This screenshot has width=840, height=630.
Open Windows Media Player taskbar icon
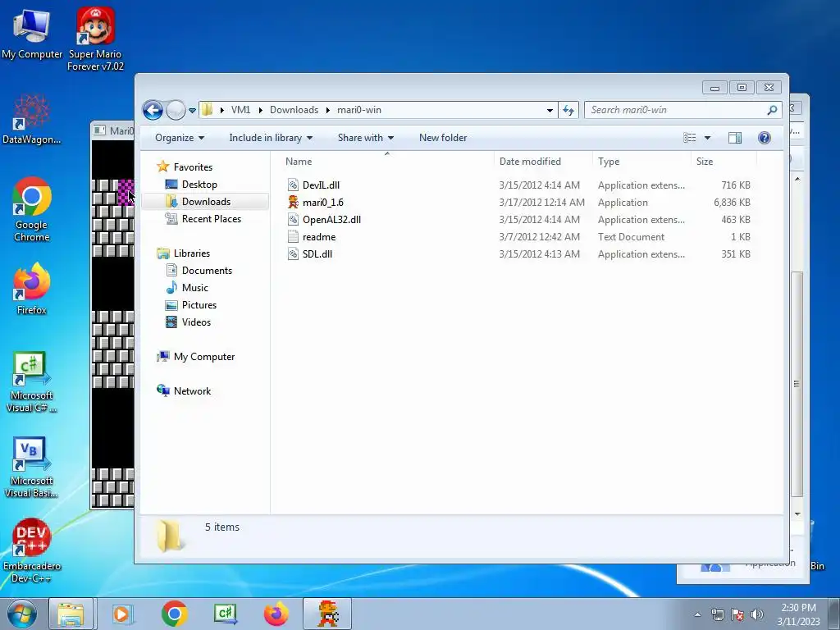pos(122,614)
